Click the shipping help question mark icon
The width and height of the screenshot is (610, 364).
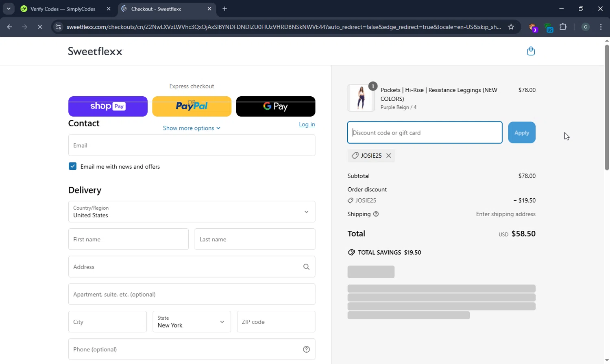[376, 214]
